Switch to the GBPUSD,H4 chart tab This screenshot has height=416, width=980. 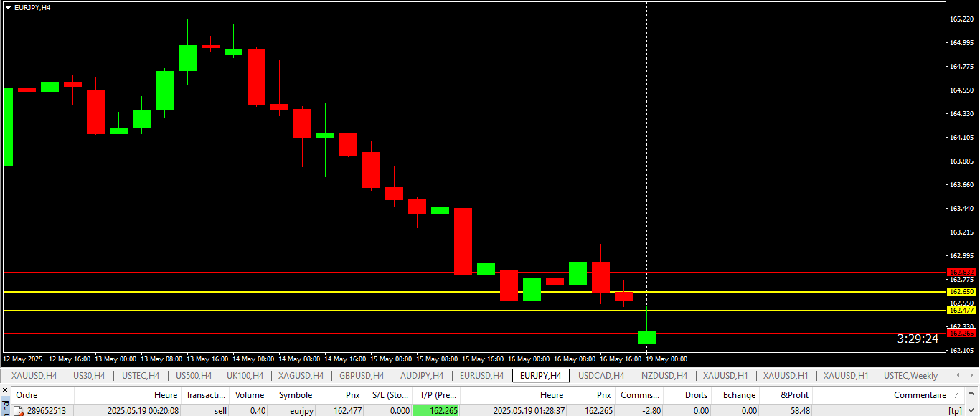pyautogui.click(x=362, y=376)
